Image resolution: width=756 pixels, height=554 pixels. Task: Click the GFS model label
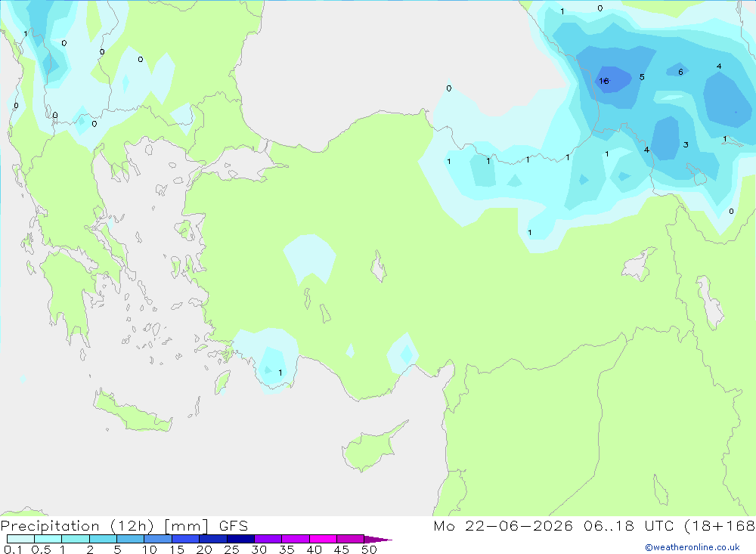click(x=234, y=525)
